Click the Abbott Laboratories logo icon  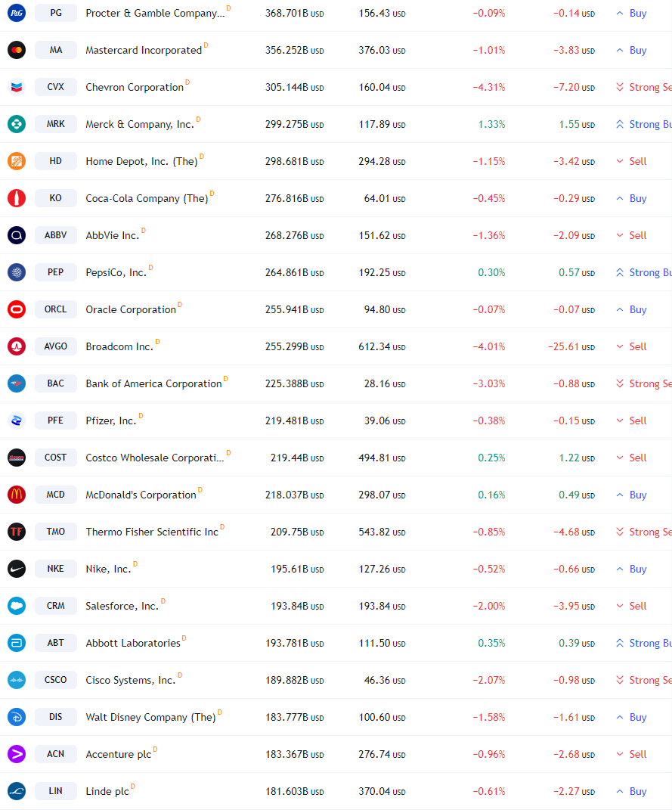[x=17, y=643]
